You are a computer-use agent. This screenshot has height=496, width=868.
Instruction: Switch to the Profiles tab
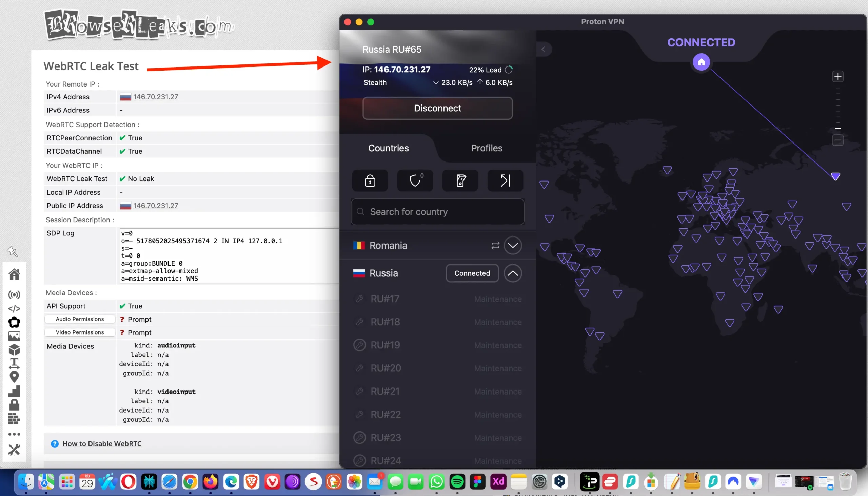pos(487,148)
